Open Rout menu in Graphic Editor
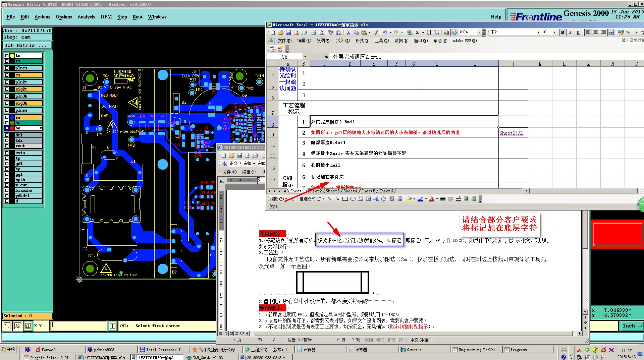The height and width of the screenshot is (360, 644). 138,17
